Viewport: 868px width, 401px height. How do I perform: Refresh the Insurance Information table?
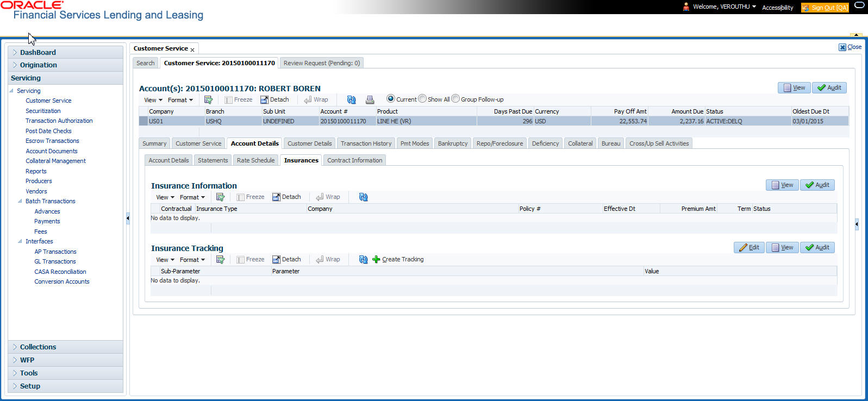(364, 197)
